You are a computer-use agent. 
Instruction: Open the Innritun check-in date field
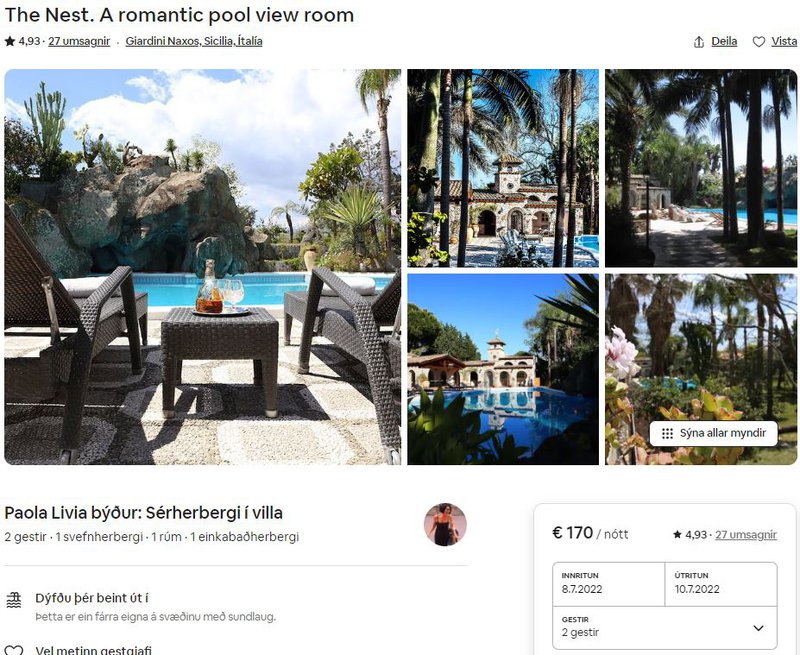pos(609,584)
